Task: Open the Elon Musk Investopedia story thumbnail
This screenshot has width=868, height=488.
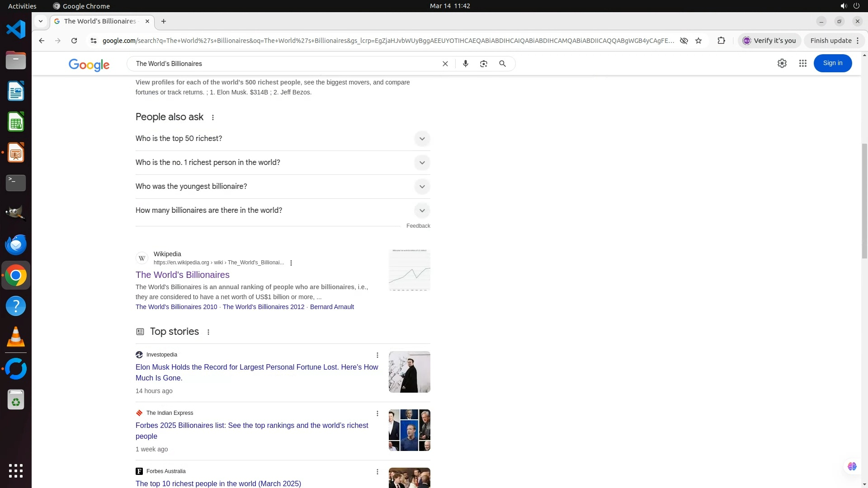Action: pos(409,372)
